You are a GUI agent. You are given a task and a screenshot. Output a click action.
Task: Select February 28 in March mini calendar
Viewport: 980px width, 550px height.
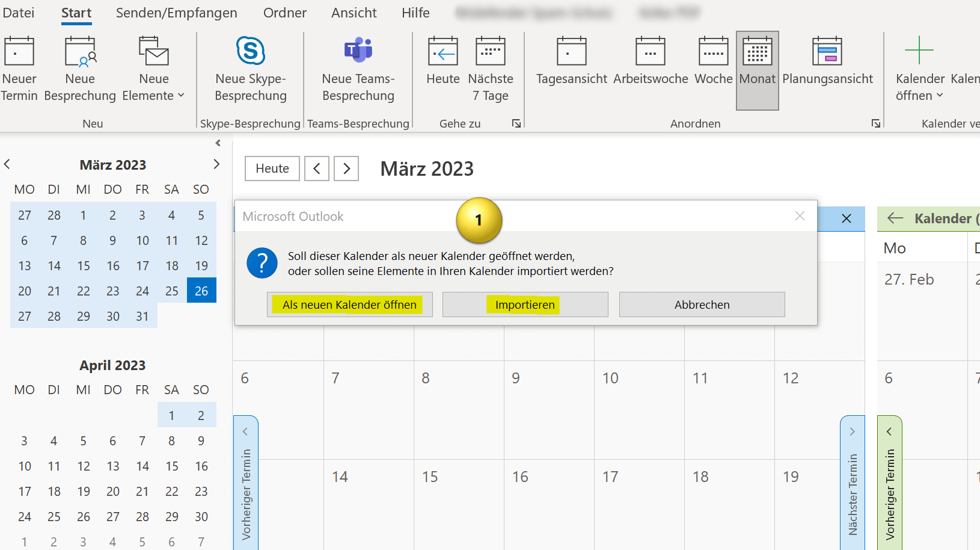pos(54,215)
